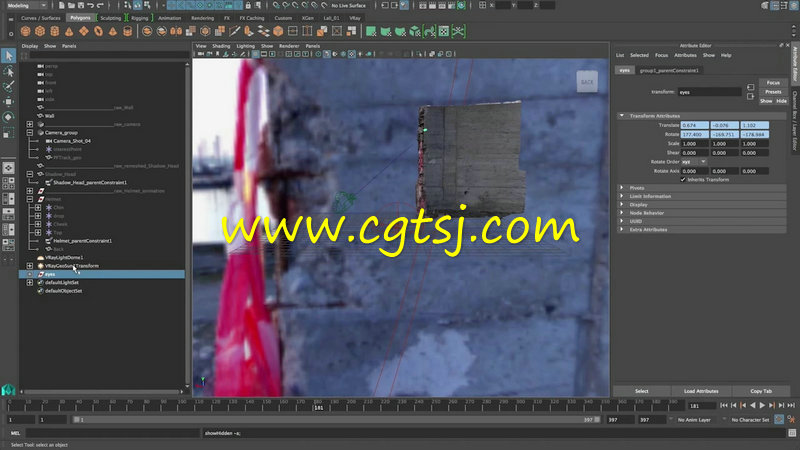Image resolution: width=800 pixels, height=450 pixels.
Task: Expand the defaultLightSet node
Action: pos(30,282)
